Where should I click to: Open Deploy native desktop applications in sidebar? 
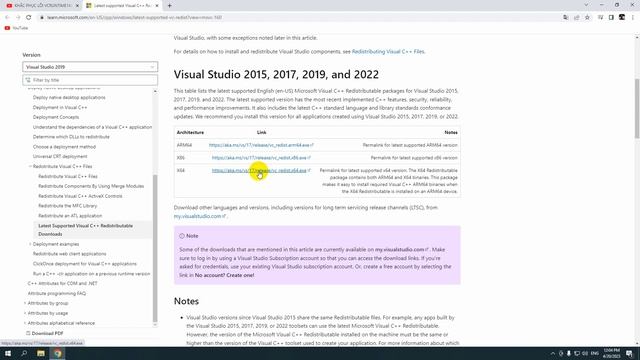69,98
